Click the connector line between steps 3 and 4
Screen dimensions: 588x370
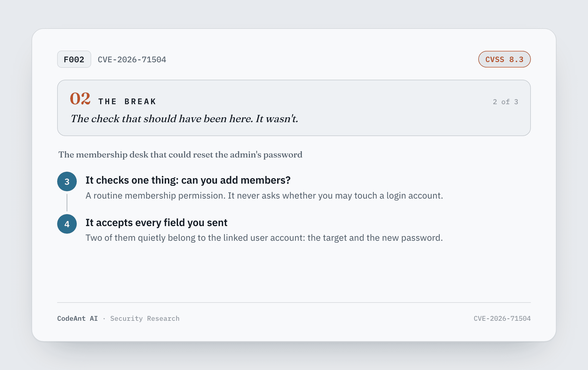[67, 203]
